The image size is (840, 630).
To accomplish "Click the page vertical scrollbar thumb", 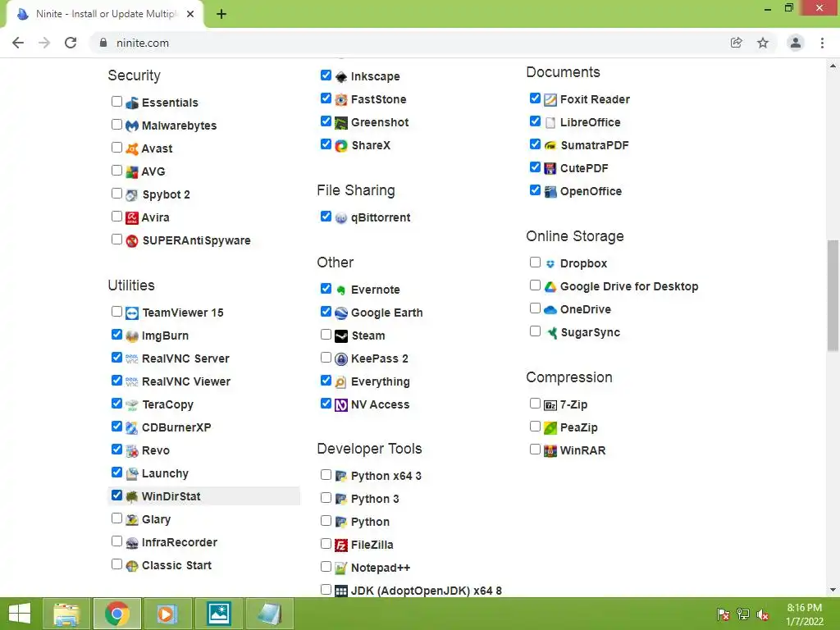I will 833,295.
